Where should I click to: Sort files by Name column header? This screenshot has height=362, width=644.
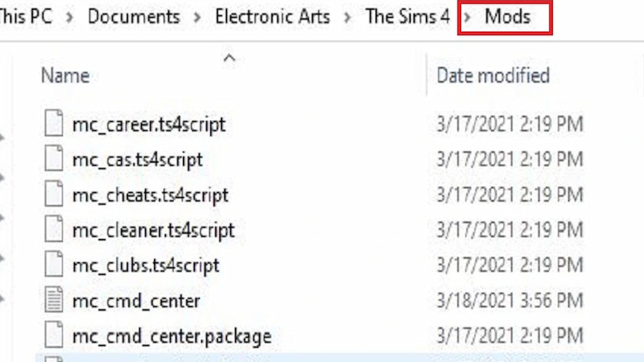point(65,76)
